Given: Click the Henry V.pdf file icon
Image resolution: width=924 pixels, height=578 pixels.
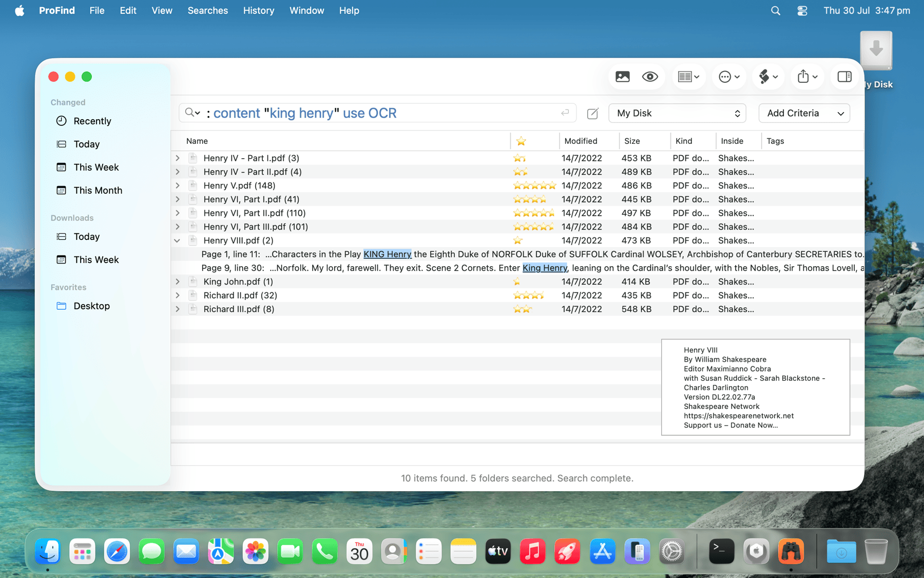Looking at the screenshot, I should pos(193,185).
